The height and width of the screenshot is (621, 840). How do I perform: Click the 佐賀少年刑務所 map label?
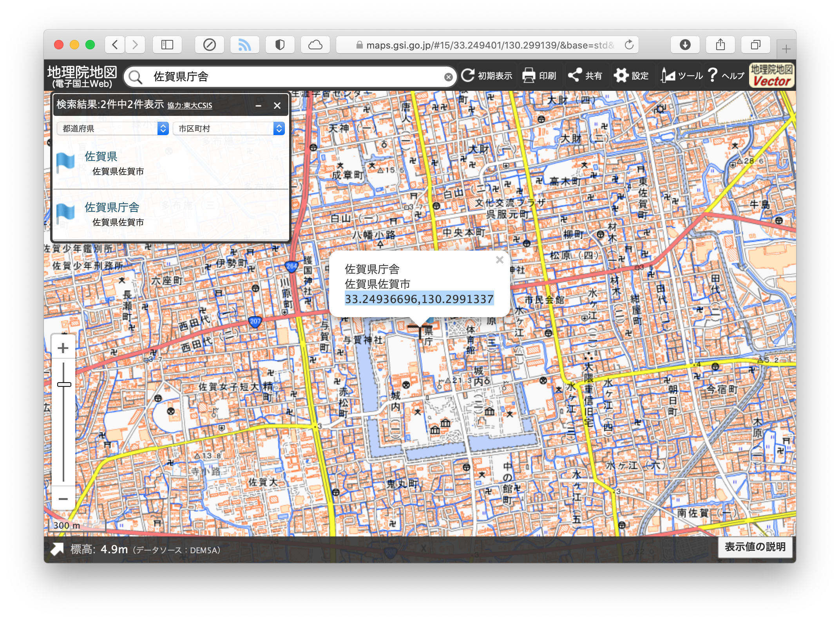coord(88,265)
